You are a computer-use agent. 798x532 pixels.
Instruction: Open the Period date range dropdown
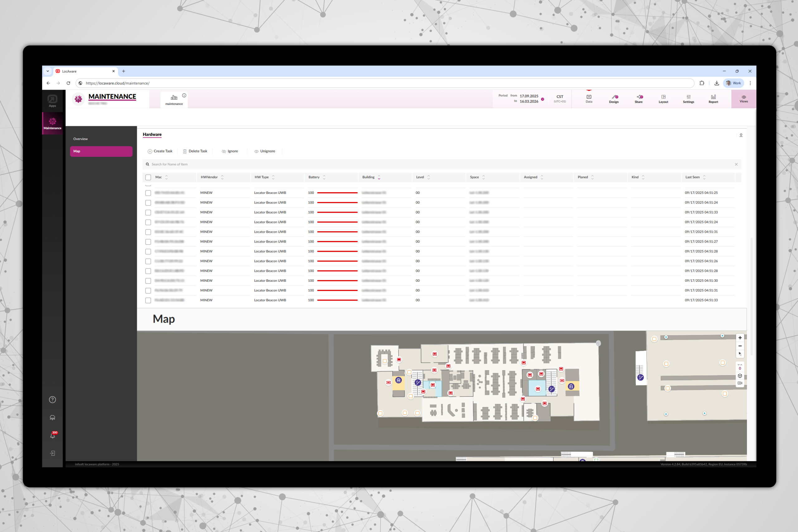(x=542, y=99)
